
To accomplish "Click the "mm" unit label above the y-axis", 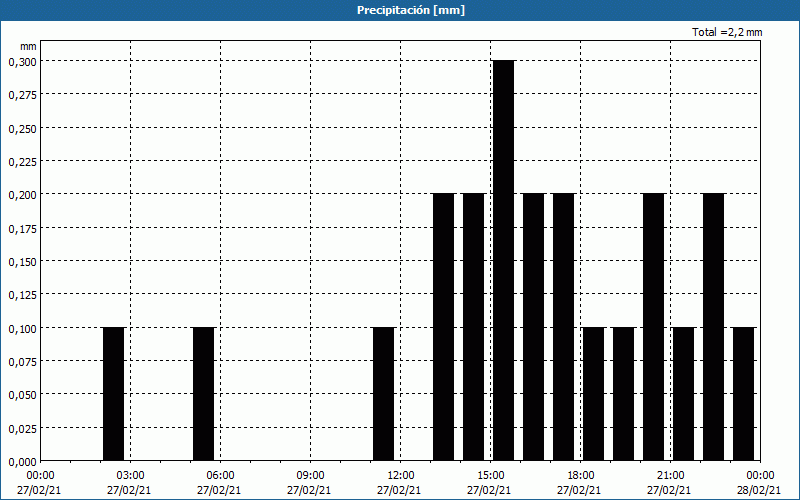I will 28,46.
